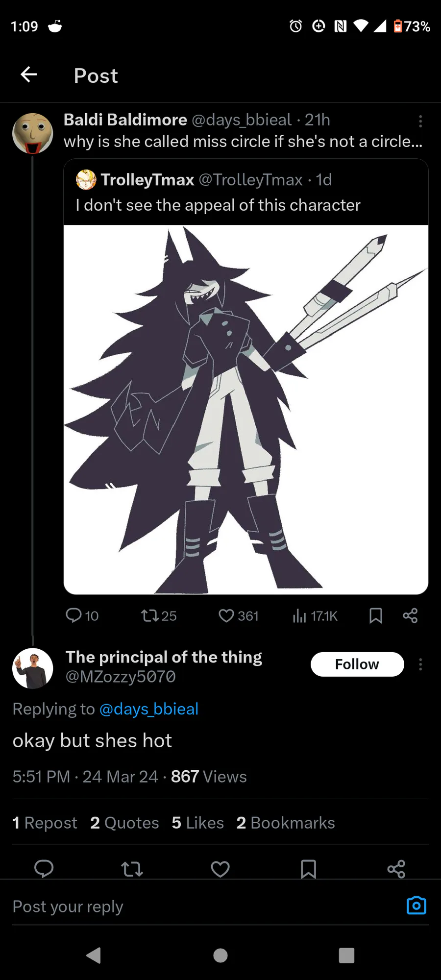Open options menu for MZozzy5070's reply
Image resolution: width=441 pixels, height=980 pixels.
tap(420, 664)
